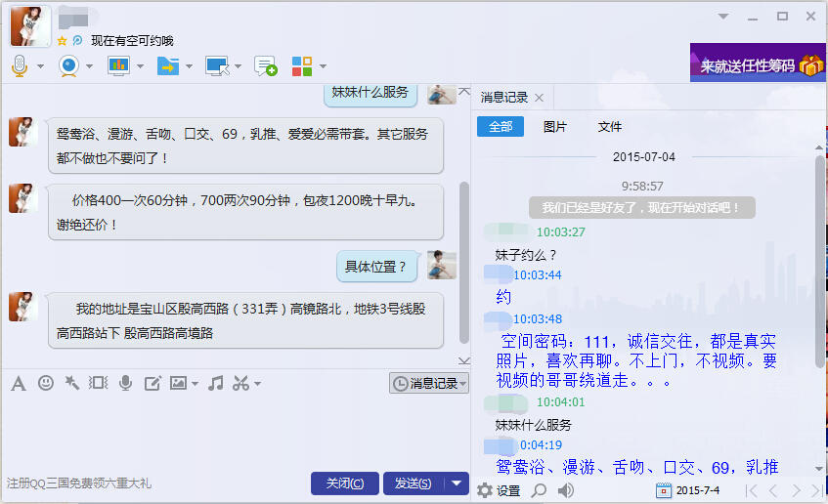Share music with the note icon

[x=215, y=383]
